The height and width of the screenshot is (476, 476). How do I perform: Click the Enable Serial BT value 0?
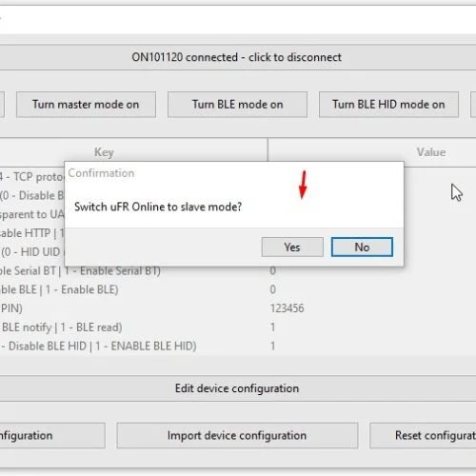(x=273, y=270)
